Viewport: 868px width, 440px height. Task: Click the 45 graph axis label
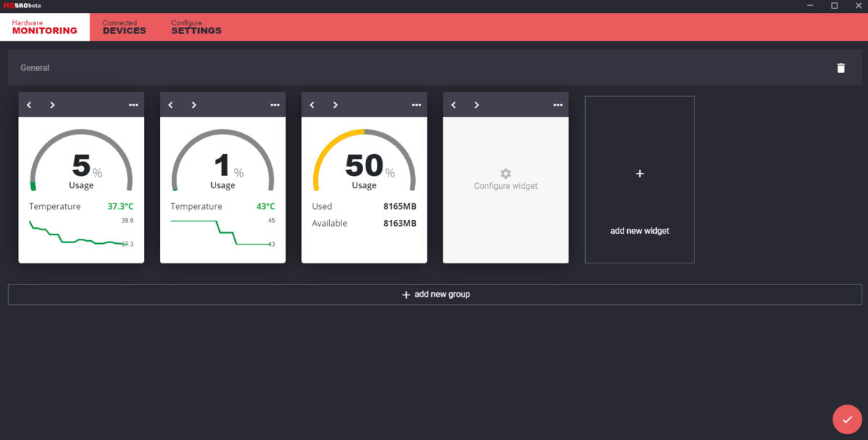coord(271,220)
